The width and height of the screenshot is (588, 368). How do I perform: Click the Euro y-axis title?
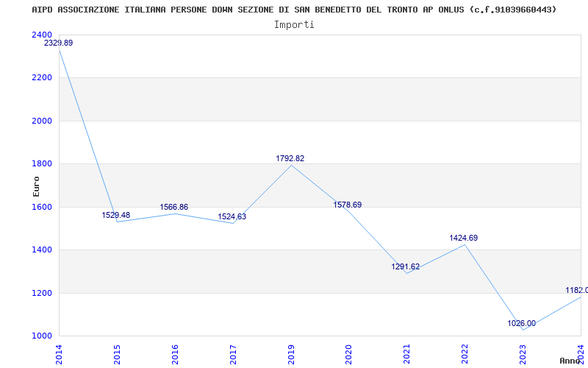[36, 186]
